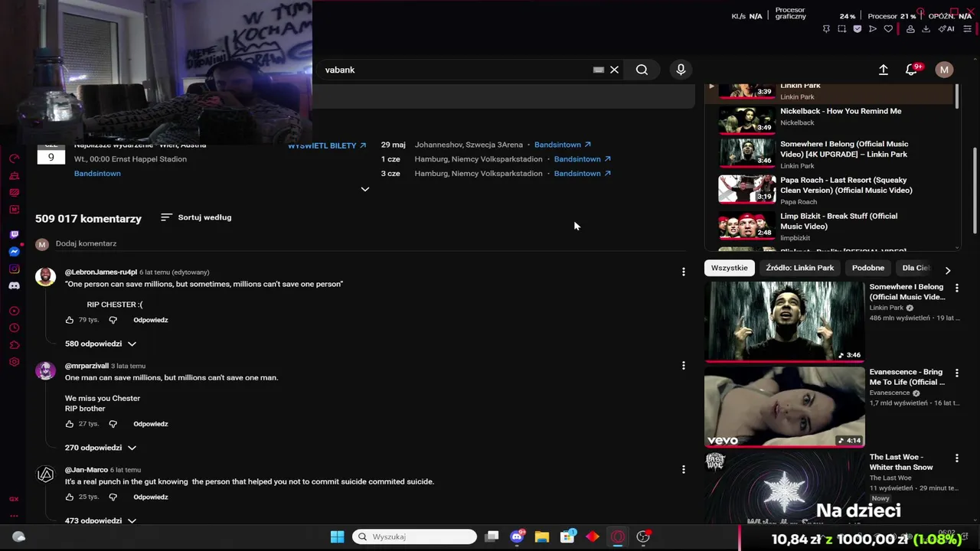Screen dimensions: 980x551
Task: Open the on-screen keyboard icon in search
Action: [599, 70]
